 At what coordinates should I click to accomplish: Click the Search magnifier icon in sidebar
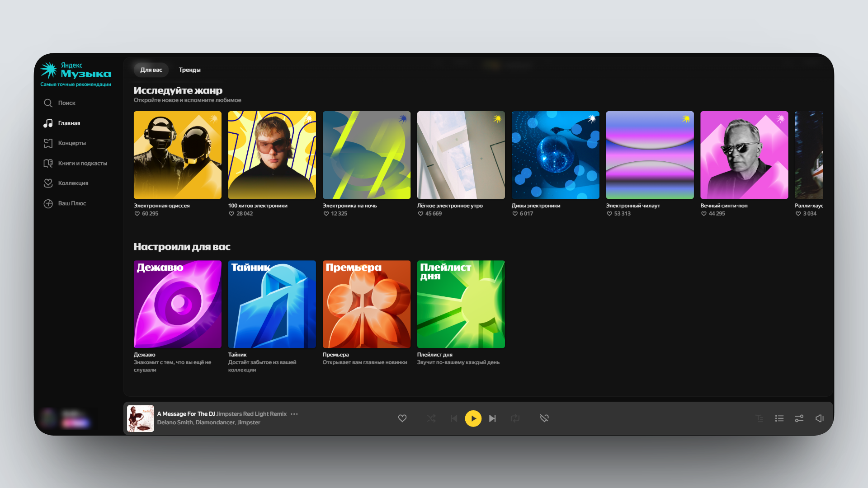48,103
